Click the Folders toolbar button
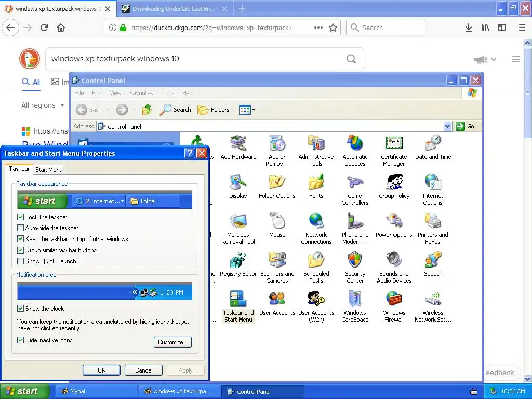This screenshot has height=399, width=532. (x=214, y=110)
